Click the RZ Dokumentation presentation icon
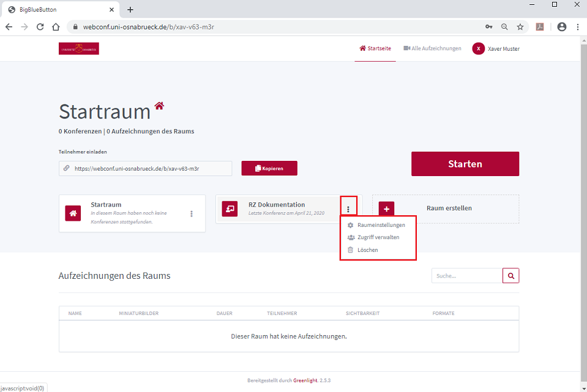The width and height of the screenshot is (587, 392). (x=230, y=209)
